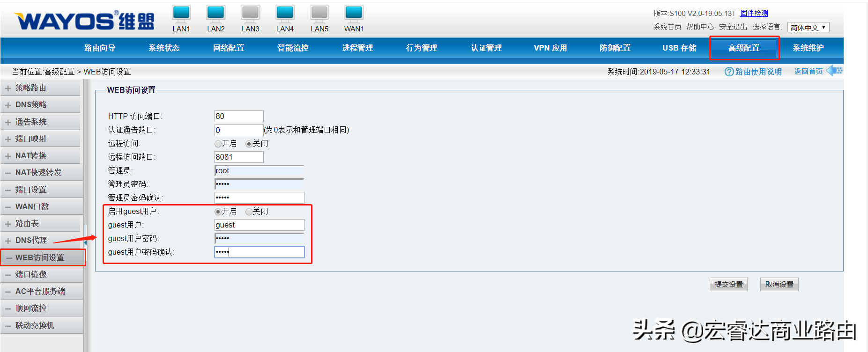
Task: Collapse sidebar with the small splitter arrow
Action: point(85,242)
